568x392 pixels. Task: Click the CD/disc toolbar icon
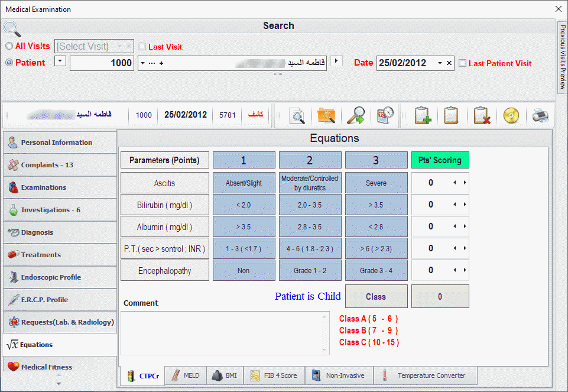click(509, 115)
